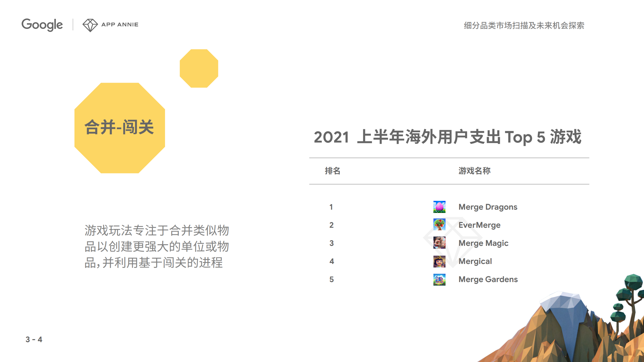This screenshot has height=362, width=644.
Task: Click the Merge Gardens game icon
Action: click(439, 279)
